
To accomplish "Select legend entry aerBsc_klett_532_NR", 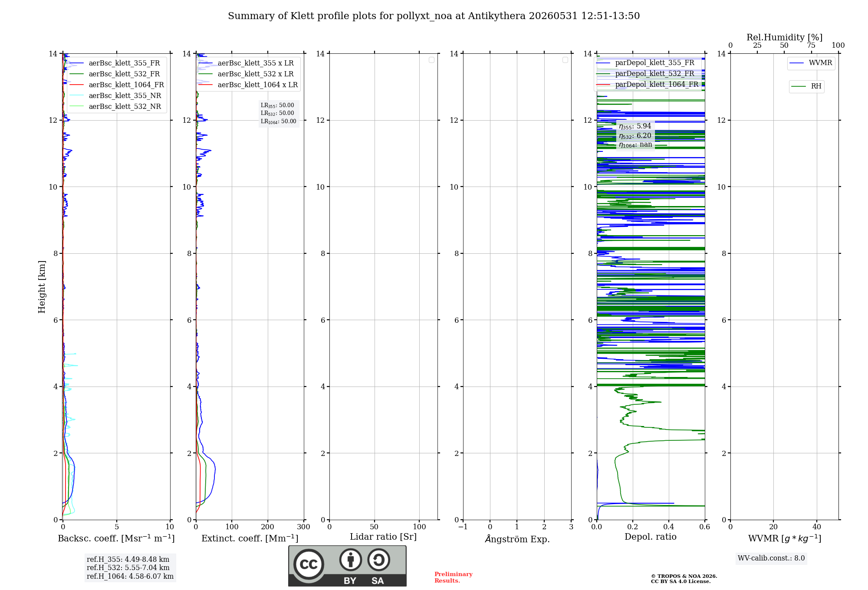I will 116,106.
